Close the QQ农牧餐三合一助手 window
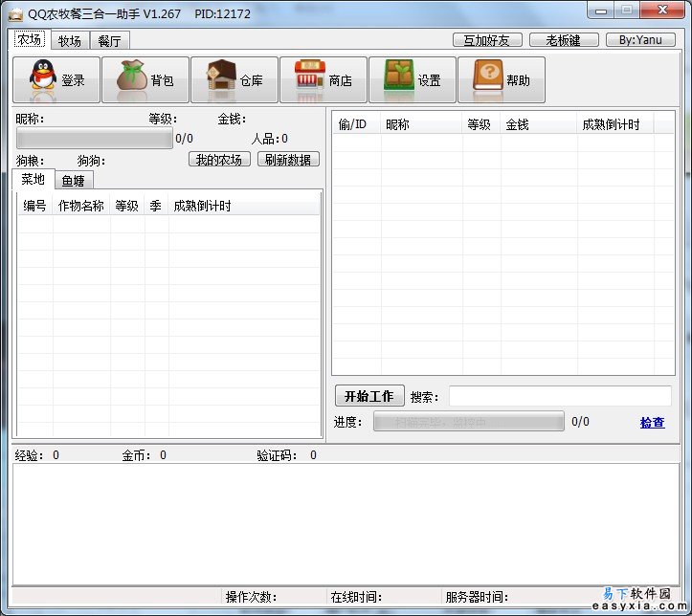 (662, 11)
